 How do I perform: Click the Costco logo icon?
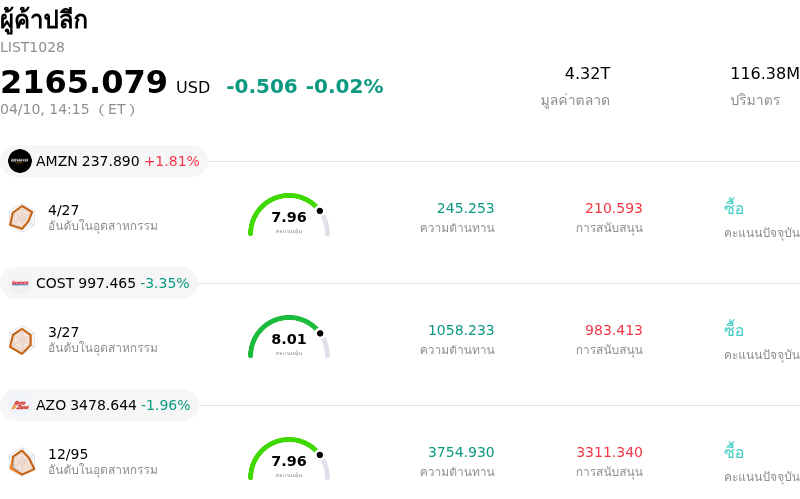tap(20, 283)
